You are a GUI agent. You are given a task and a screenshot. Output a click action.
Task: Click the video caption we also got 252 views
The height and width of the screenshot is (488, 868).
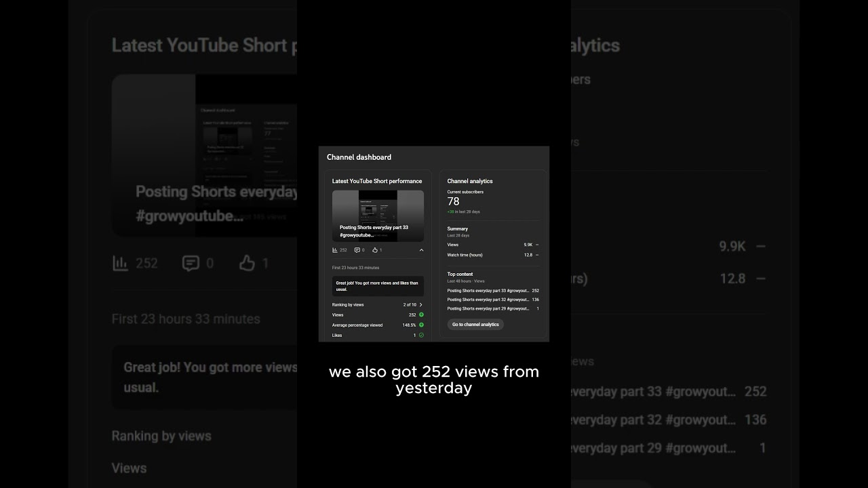[x=434, y=380]
